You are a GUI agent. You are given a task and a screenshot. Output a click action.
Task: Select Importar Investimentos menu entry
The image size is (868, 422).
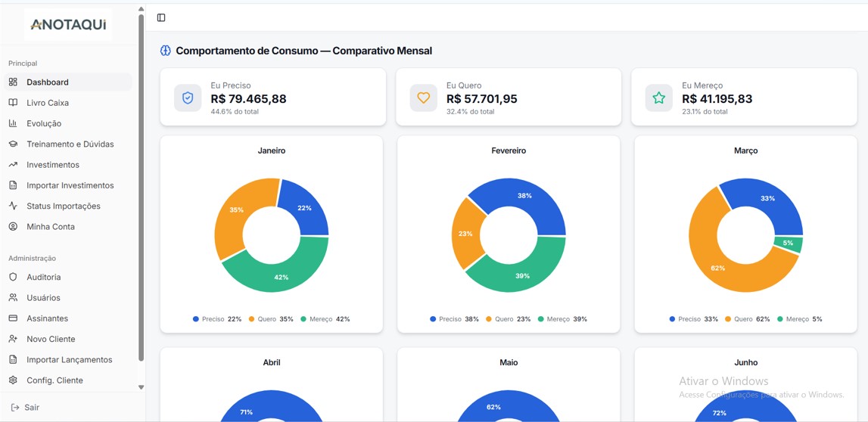(x=68, y=185)
